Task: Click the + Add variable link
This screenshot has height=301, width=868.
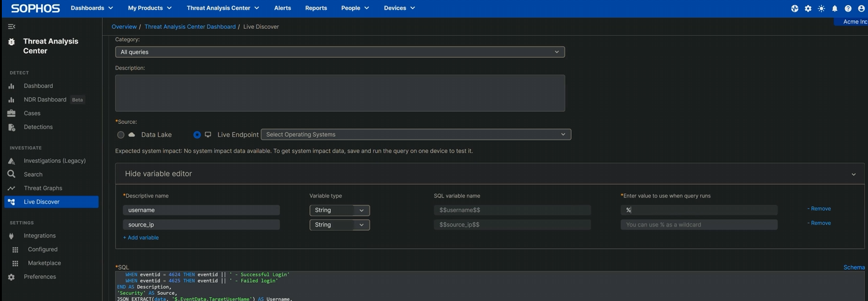Action: click(141, 238)
